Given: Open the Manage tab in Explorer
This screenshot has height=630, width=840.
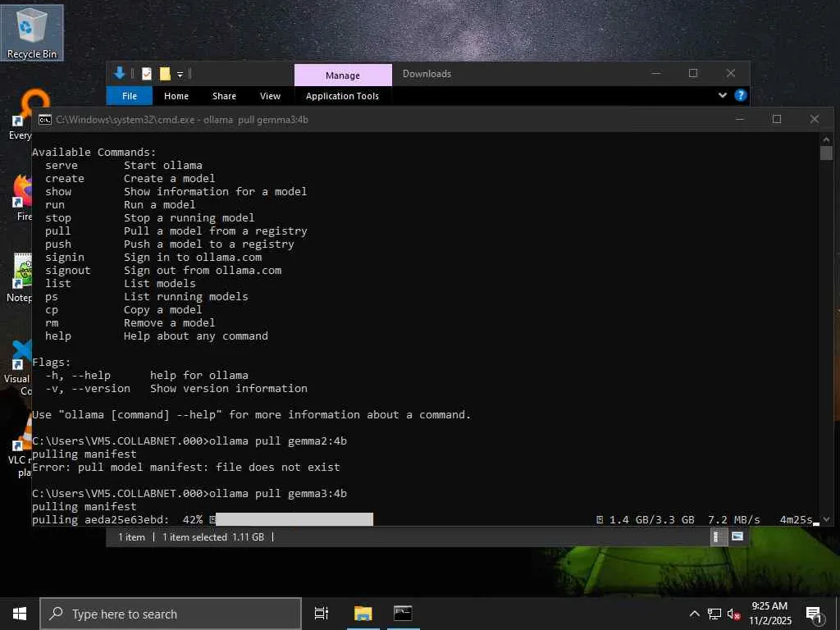Looking at the screenshot, I should [x=343, y=75].
